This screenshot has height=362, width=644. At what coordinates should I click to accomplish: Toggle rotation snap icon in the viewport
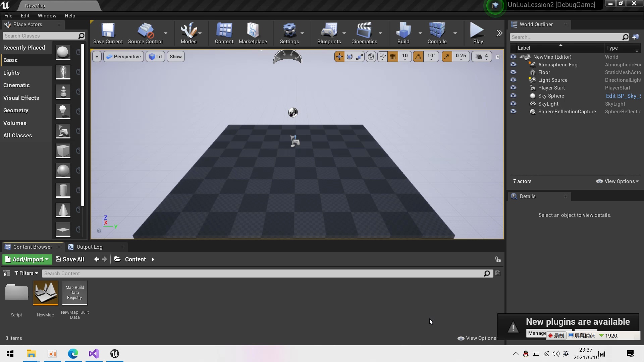pyautogui.click(x=418, y=57)
